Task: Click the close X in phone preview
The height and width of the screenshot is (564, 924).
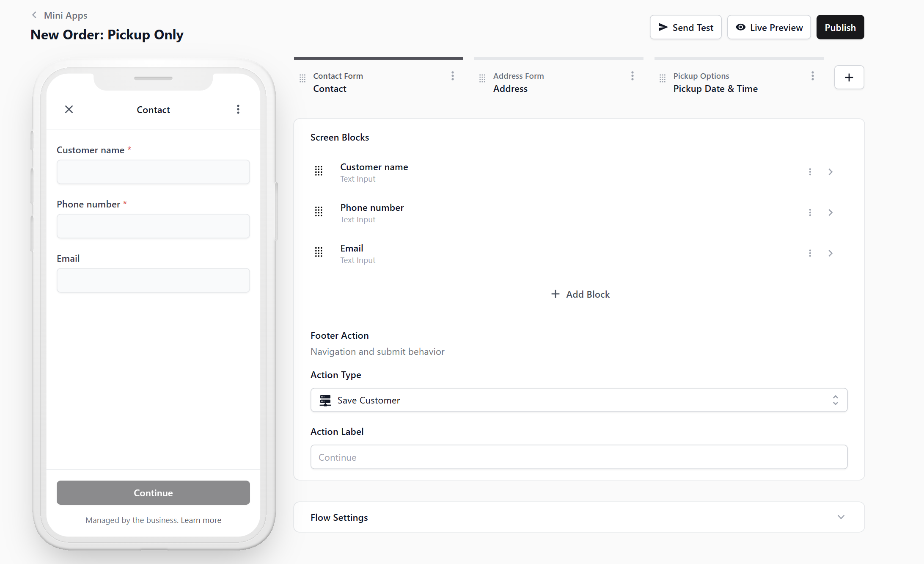Action: [x=69, y=110]
